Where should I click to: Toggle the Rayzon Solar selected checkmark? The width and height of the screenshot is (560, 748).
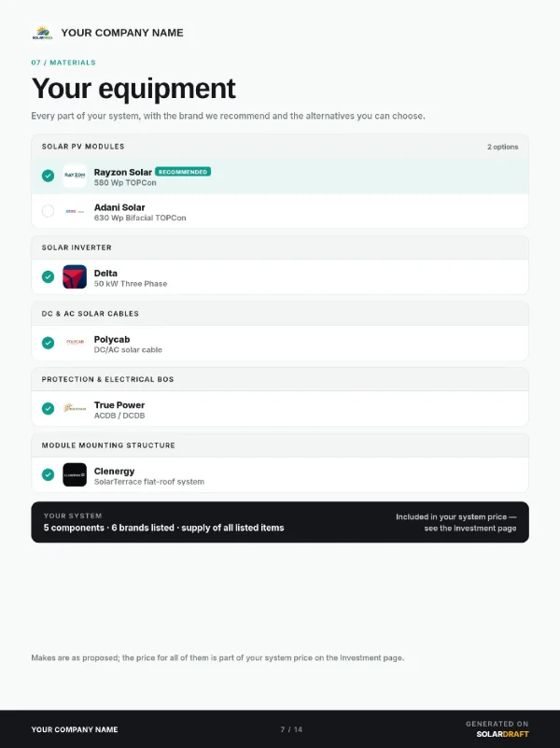pos(49,176)
